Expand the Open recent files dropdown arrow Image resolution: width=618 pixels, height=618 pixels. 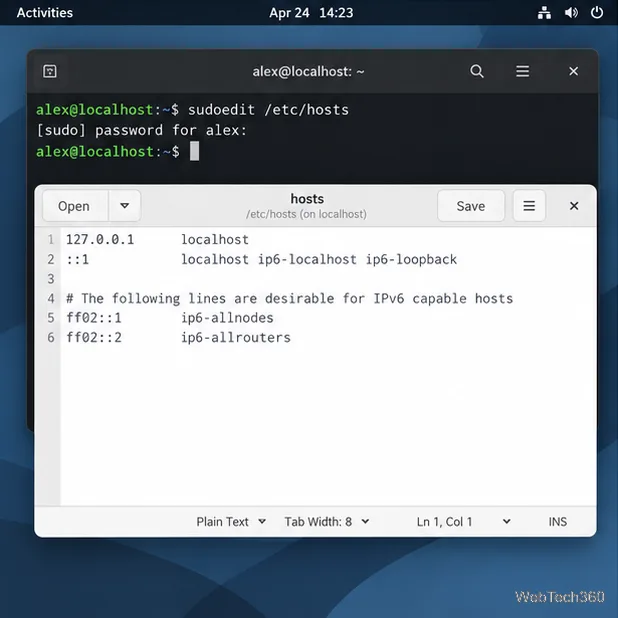pyautogui.click(x=125, y=206)
